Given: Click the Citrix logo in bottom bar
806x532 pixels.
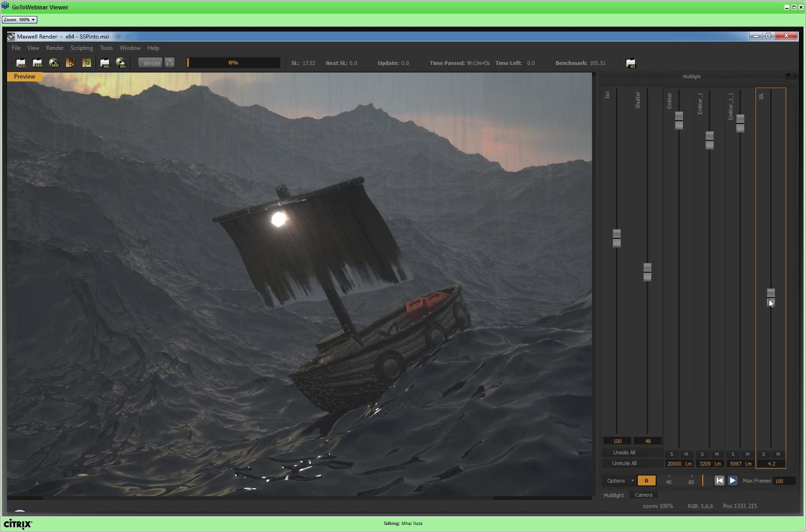Looking at the screenshot, I should tap(18, 524).
